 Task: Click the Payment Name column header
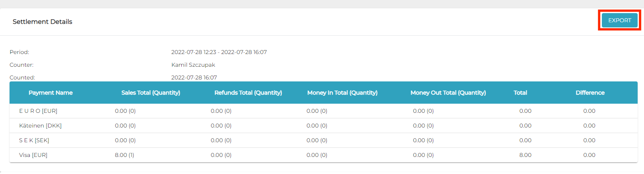pyautogui.click(x=50, y=93)
